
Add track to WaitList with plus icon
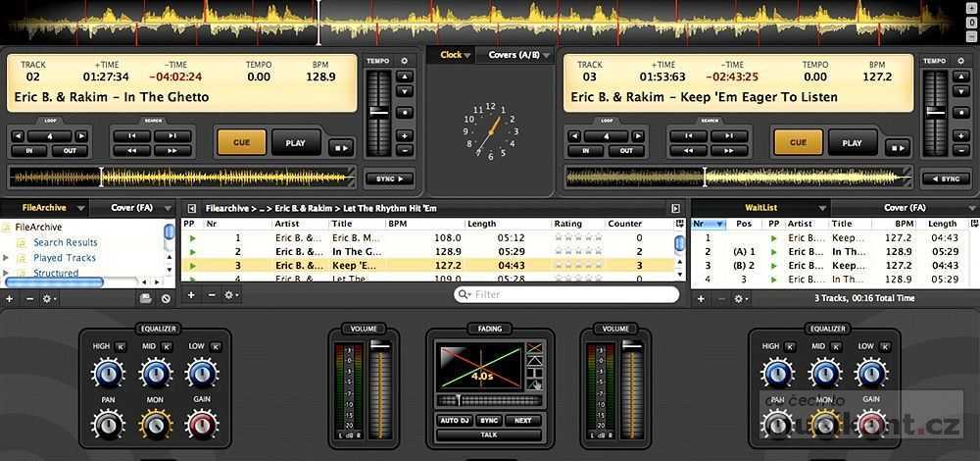701,298
